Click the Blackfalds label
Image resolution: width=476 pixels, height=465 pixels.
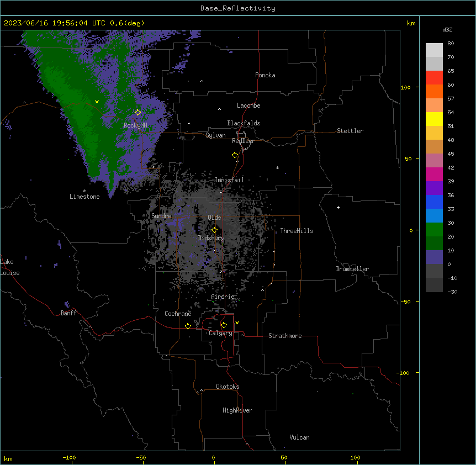coord(244,123)
